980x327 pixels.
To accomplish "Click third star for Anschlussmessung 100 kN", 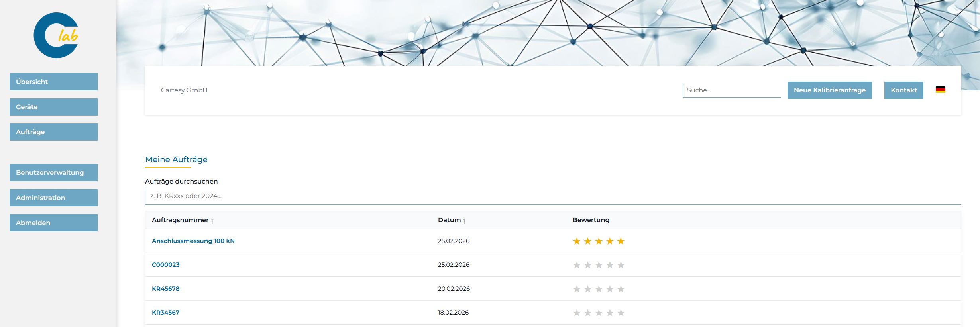I will 599,241.
